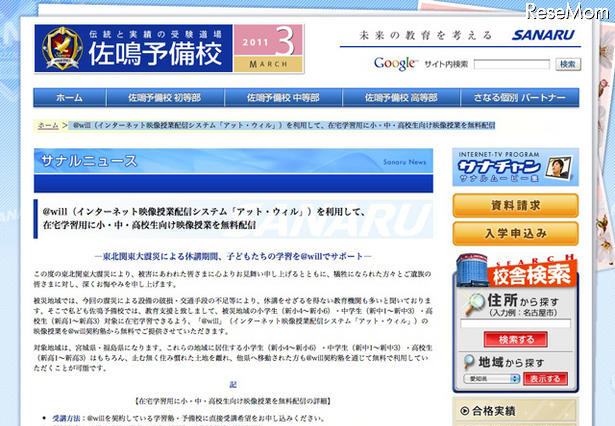Click the 2011 March calendar badge
The image size is (615, 426).
(x=269, y=48)
